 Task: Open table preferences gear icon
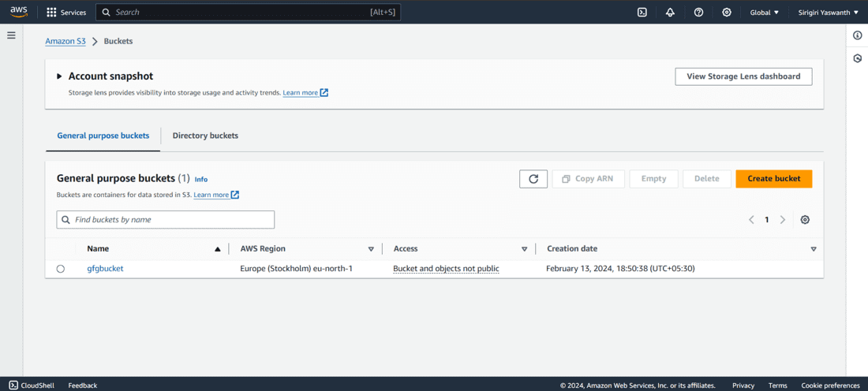point(806,220)
